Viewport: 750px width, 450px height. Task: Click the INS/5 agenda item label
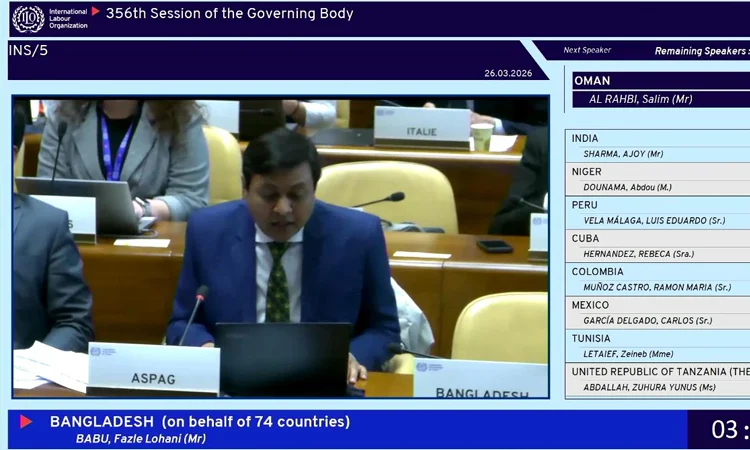(x=29, y=50)
